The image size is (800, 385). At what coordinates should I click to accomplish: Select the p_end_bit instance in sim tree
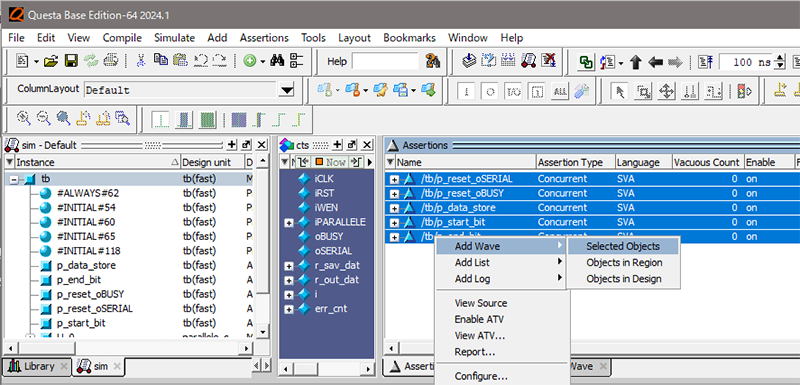(79, 280)
